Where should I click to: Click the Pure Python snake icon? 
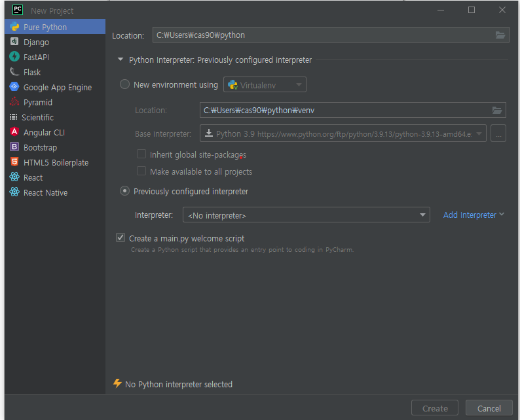[14, 27]
